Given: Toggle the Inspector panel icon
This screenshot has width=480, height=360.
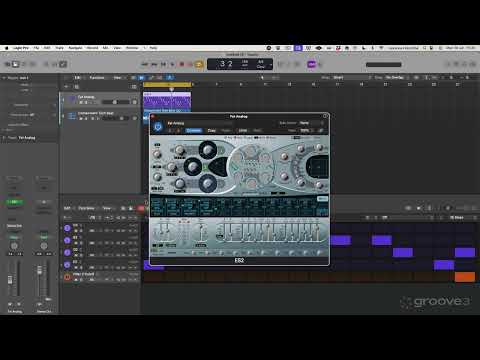Looking at the screenshot, I should [x=16, y=64].
